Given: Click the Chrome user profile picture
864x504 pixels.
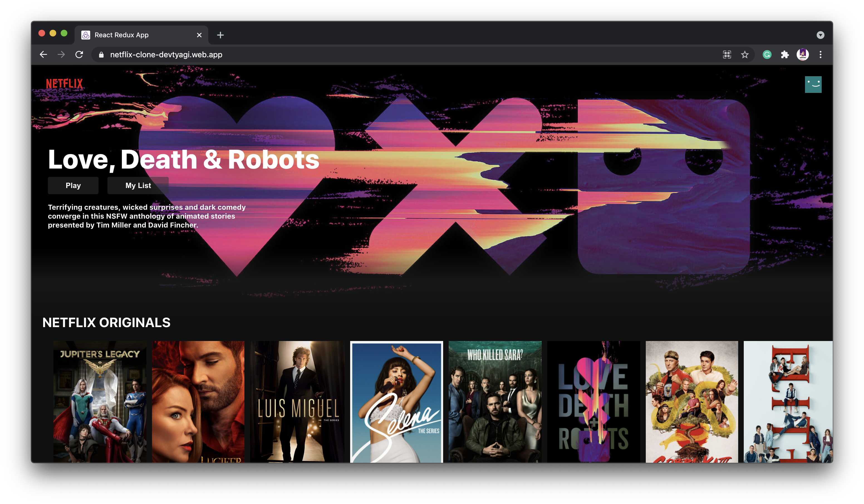Looking at the screenshot, I should click(802, 55).
